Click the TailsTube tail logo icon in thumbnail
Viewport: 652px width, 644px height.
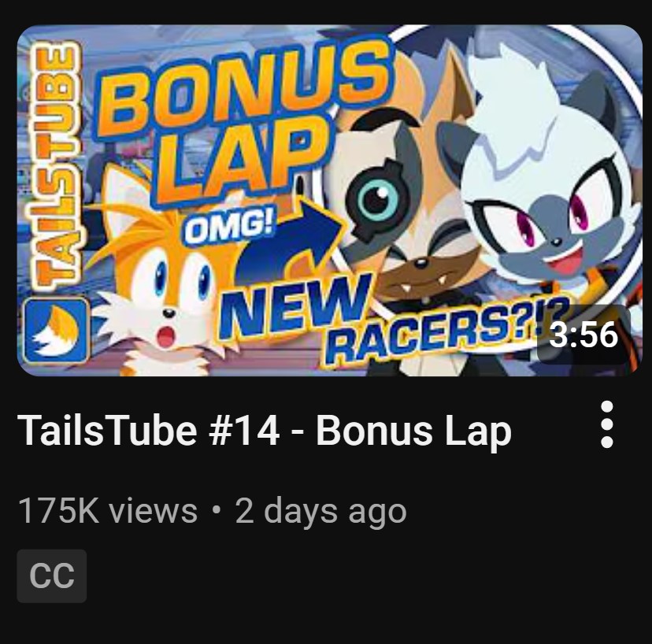pos(56,331)
